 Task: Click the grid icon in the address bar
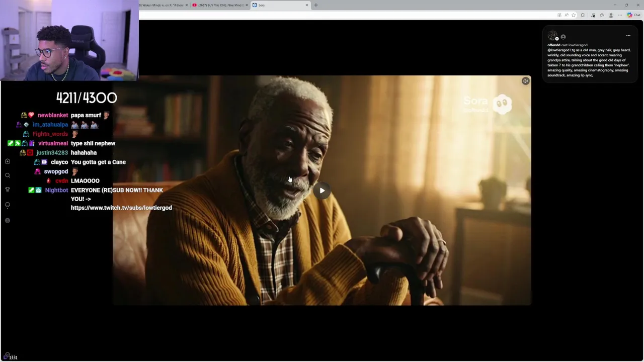[559, 15]
